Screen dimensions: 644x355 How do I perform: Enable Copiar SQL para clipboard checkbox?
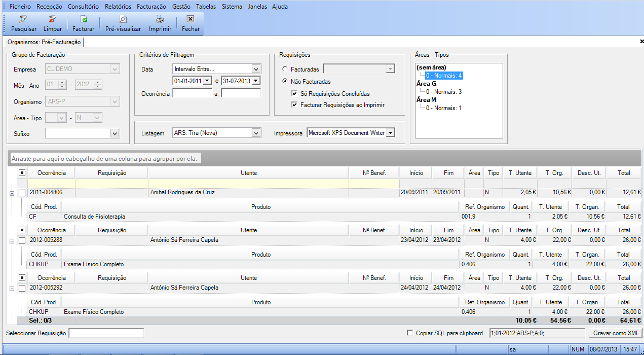410,333
